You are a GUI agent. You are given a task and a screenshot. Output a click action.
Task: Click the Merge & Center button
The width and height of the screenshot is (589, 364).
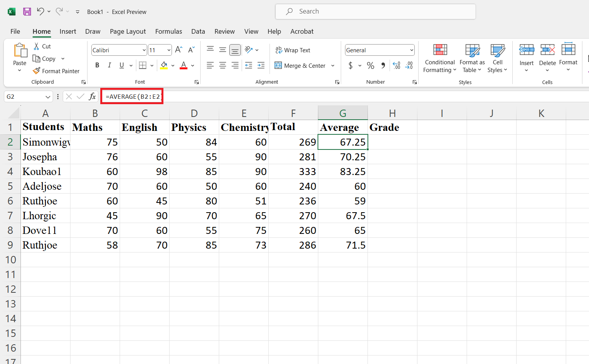pos(301,65)
